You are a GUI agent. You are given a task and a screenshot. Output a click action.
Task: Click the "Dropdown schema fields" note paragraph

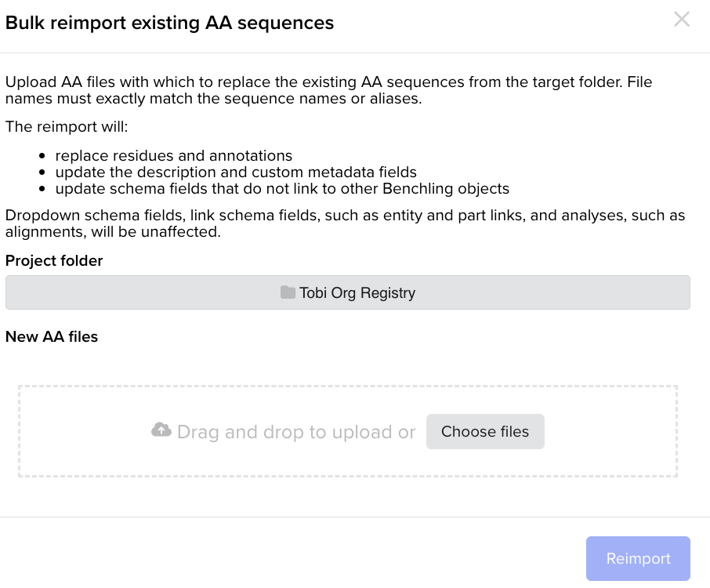point(345,223)
